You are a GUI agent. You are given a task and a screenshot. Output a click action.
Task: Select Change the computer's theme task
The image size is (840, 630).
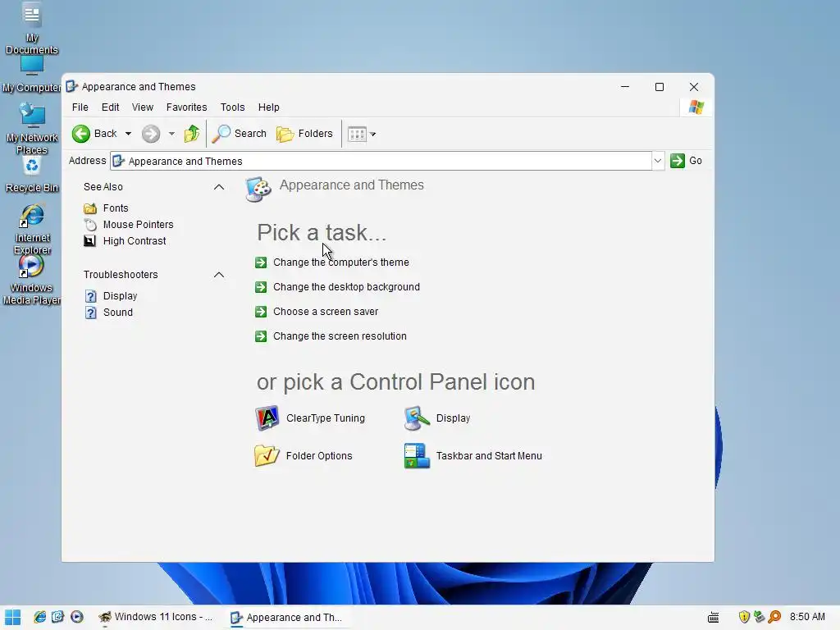pyautogui.click(x=340, y=262)
